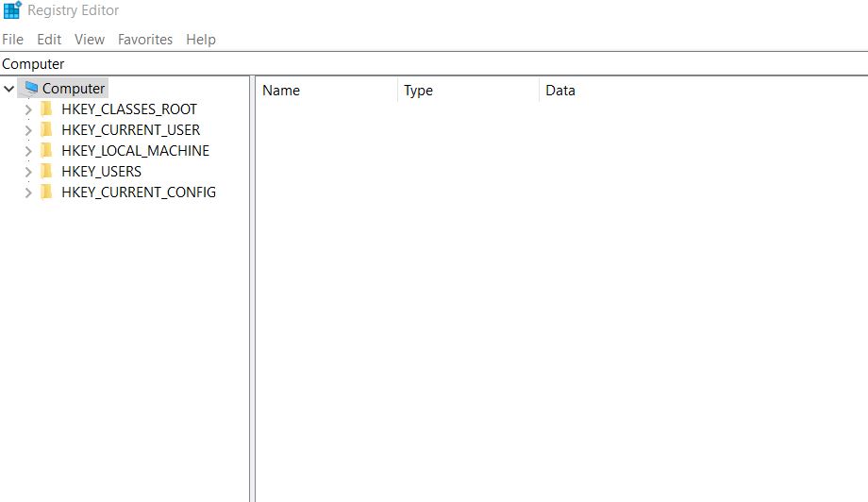
Task: Select the Computer tree label
Action: click(73, 88)
